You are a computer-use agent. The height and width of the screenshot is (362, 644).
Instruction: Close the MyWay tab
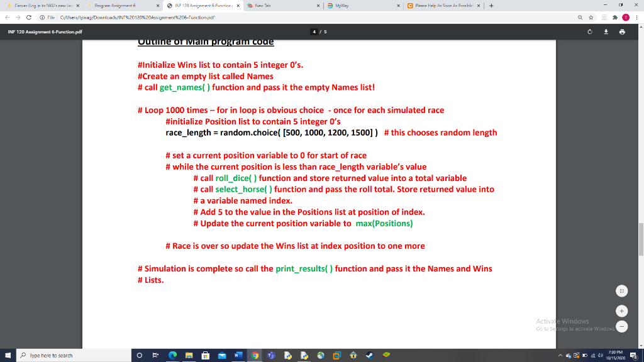(x=398, y=6)
